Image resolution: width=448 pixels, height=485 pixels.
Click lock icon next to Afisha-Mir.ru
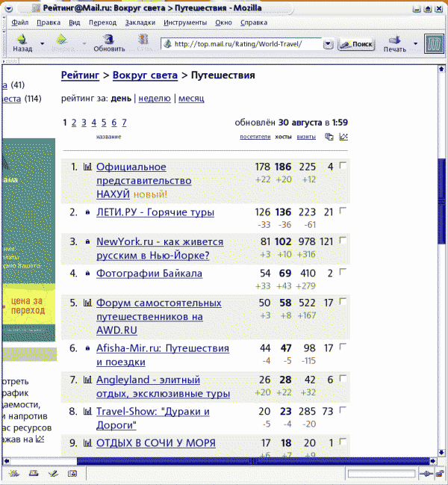click(88, 348)
